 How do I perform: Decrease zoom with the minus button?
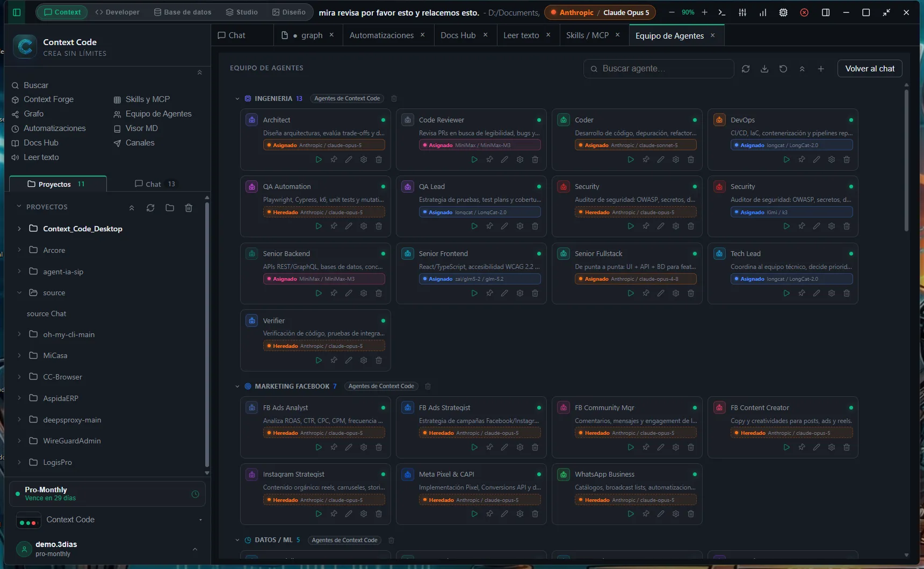pyautogui.click(x=672, y=12)
